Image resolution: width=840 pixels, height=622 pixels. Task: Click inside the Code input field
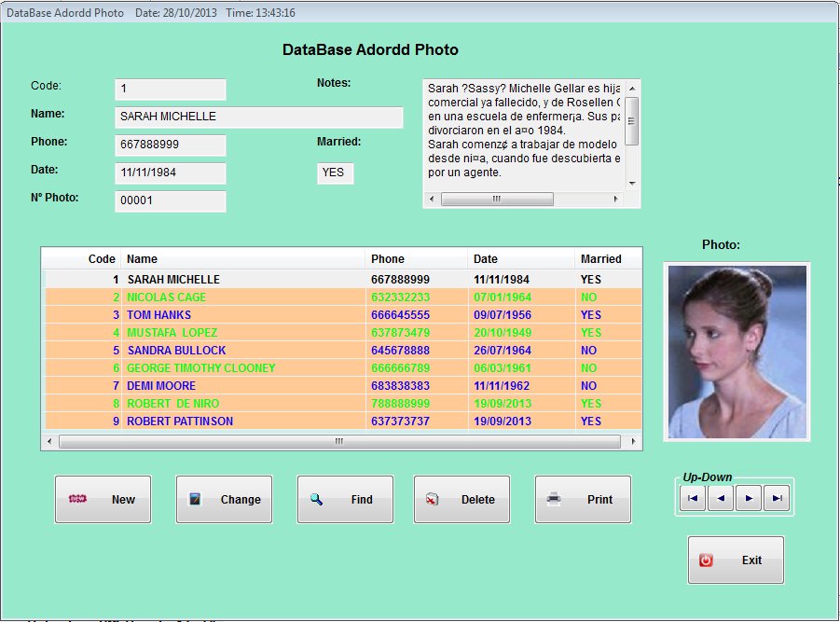click(170, 89)
